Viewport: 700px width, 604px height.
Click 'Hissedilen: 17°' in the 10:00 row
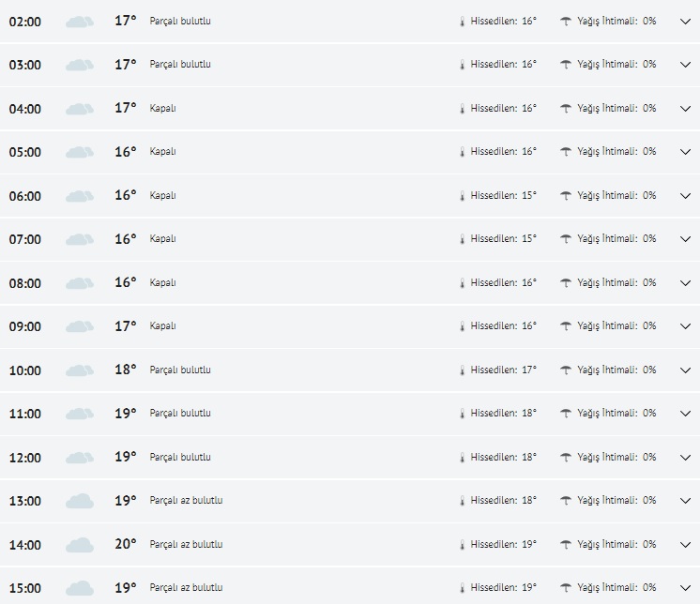click(x=503, y=370)
